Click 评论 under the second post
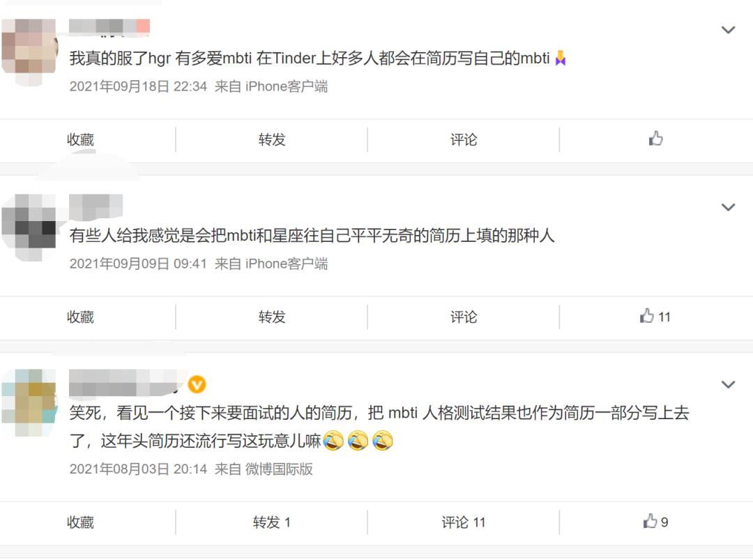 click(x=464, y=317)
